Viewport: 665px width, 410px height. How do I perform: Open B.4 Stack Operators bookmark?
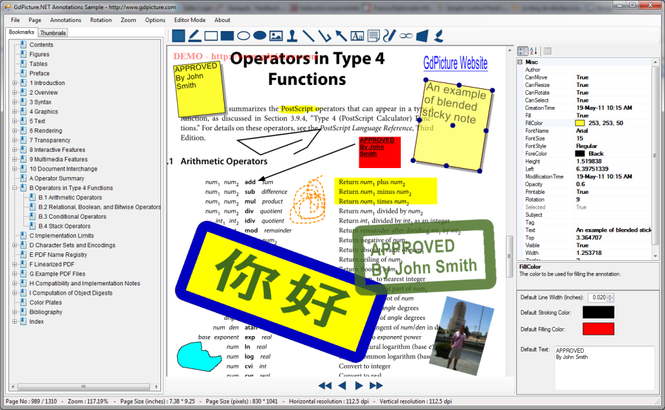coord(64,226)
